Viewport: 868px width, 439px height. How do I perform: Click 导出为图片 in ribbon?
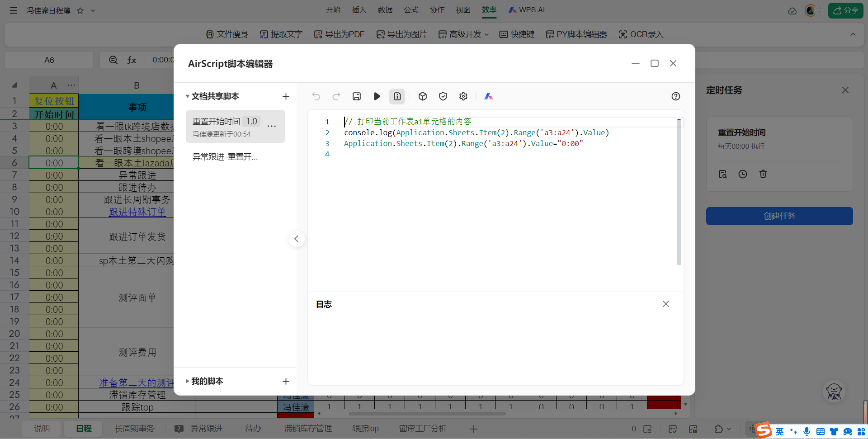click(401, 34)
